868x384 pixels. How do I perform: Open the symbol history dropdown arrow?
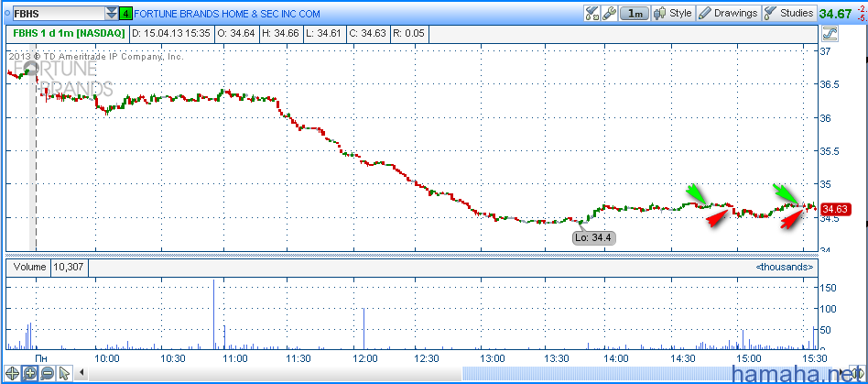112,14
